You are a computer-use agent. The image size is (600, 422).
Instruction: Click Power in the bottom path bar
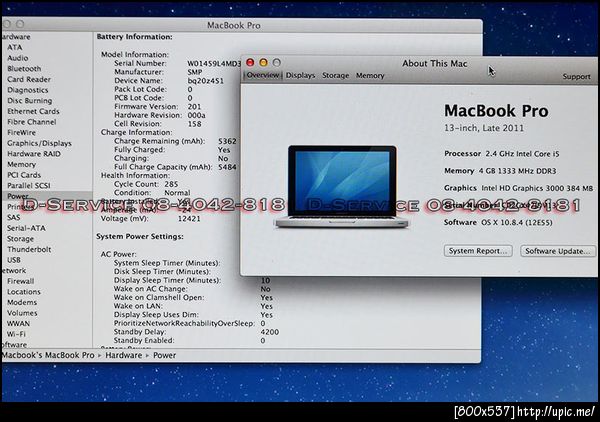(165, 355)
